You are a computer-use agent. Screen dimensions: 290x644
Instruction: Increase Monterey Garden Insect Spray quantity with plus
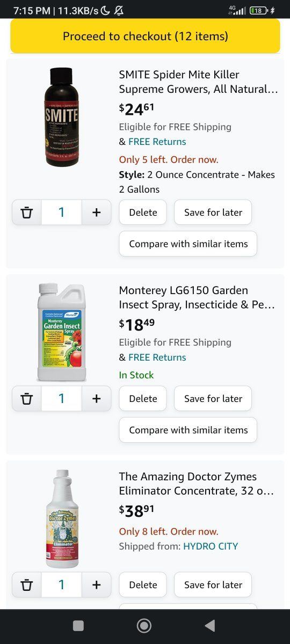coord(97,399)
